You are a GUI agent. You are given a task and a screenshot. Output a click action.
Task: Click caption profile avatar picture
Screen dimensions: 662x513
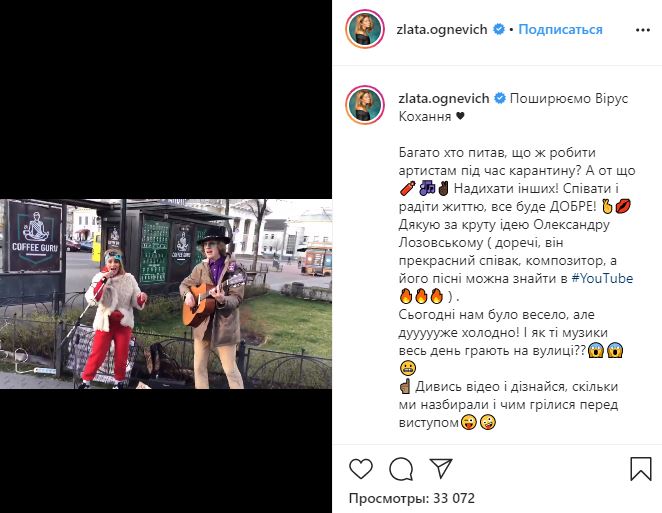(x=365, y=105)
